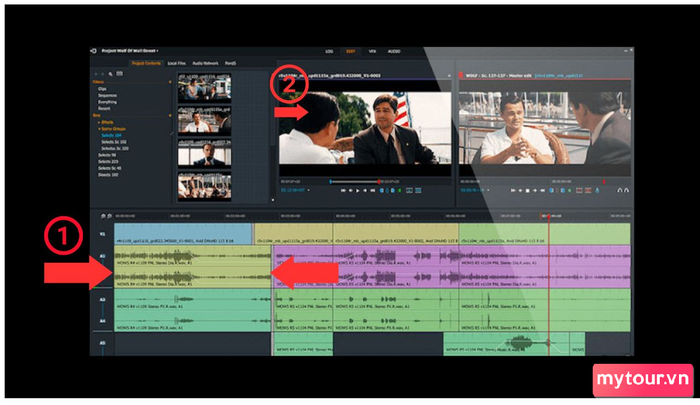
Task: Collapse the Scene Groups bin group
Action: [x=99, y=129]
